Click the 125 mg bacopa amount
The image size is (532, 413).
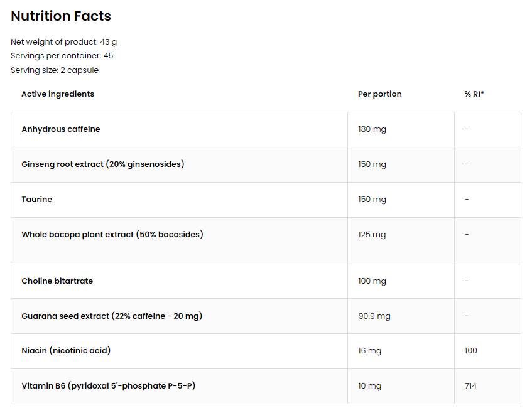(372, 235)
